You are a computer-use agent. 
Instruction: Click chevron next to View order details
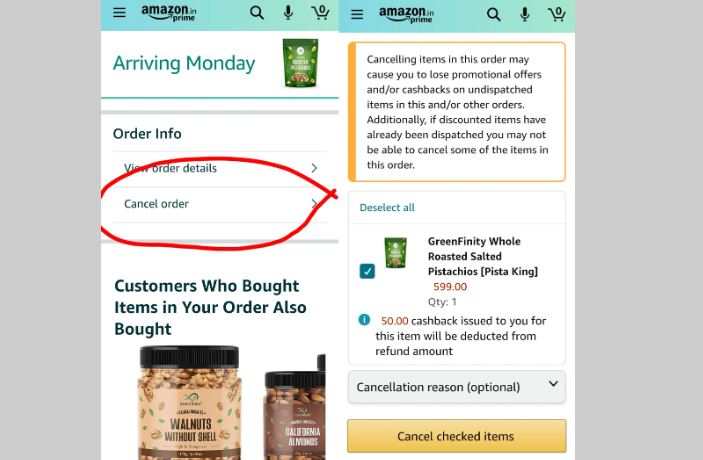[314, 168]
